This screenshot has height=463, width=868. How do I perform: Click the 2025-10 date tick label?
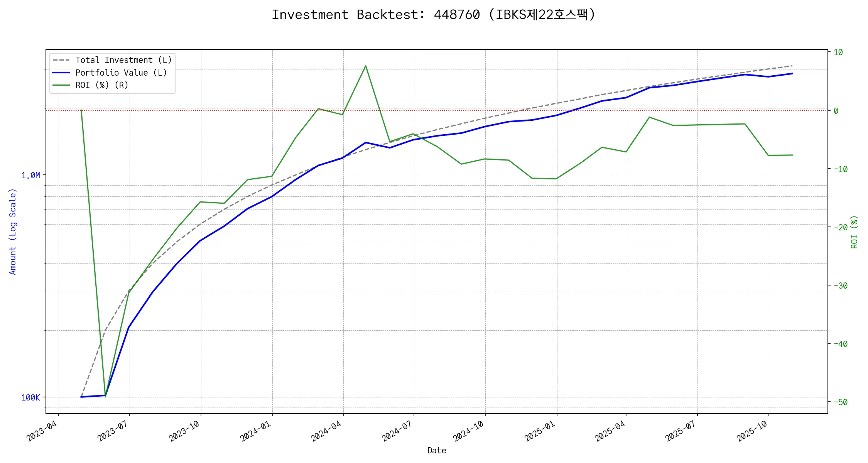click(752, 431)
